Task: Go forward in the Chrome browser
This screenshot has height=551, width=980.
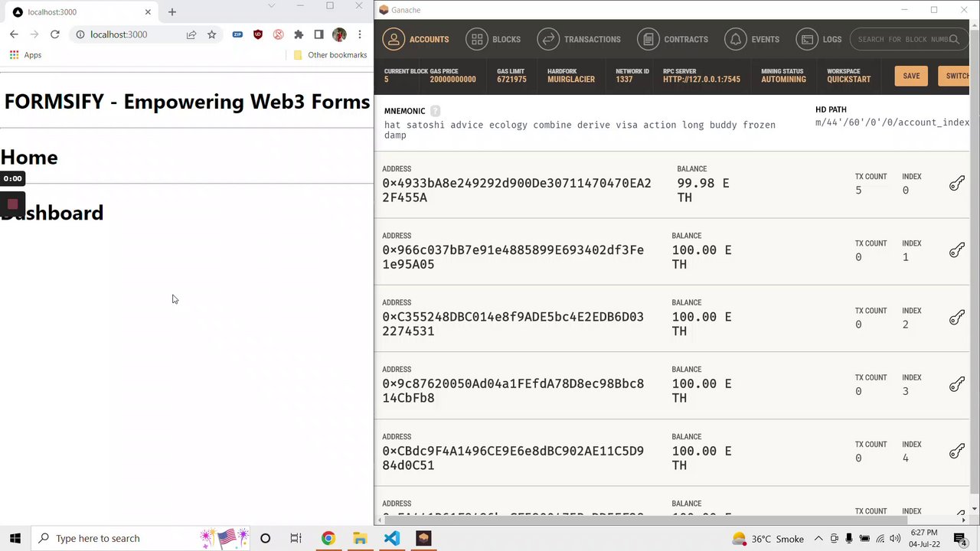Action: 34,34
